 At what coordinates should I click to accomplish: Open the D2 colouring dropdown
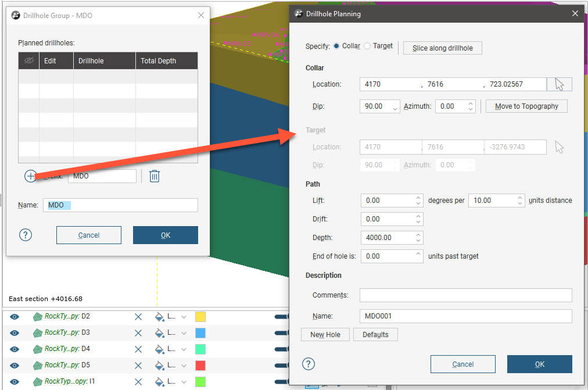point(184,317)
